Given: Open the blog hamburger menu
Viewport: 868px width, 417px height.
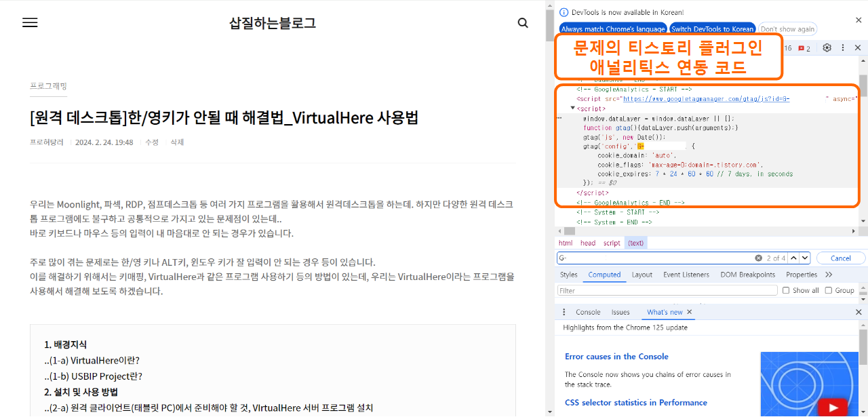Looking at the screenshot, I should [29, 22].
